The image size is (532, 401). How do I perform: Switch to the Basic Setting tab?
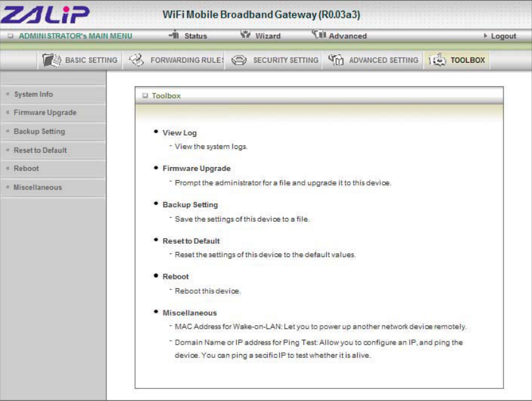point(80,60)
